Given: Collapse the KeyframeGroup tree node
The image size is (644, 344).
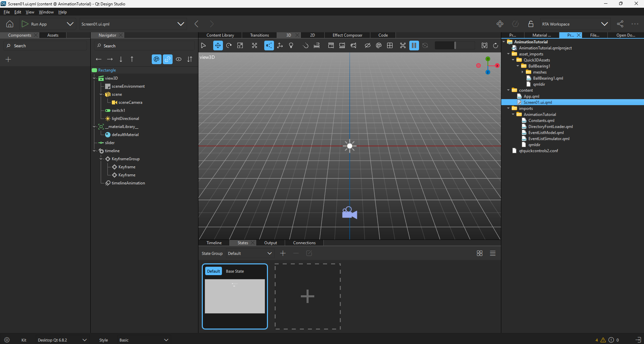Looking at the screenshot, I should coord(101,159).
